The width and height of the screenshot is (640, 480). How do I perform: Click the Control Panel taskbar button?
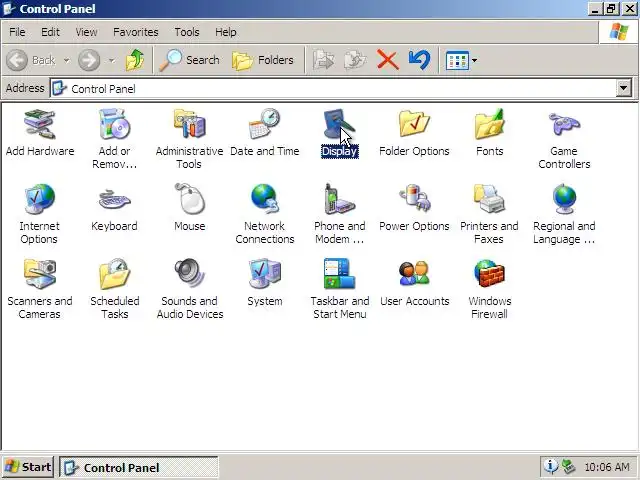click(139, 467)
